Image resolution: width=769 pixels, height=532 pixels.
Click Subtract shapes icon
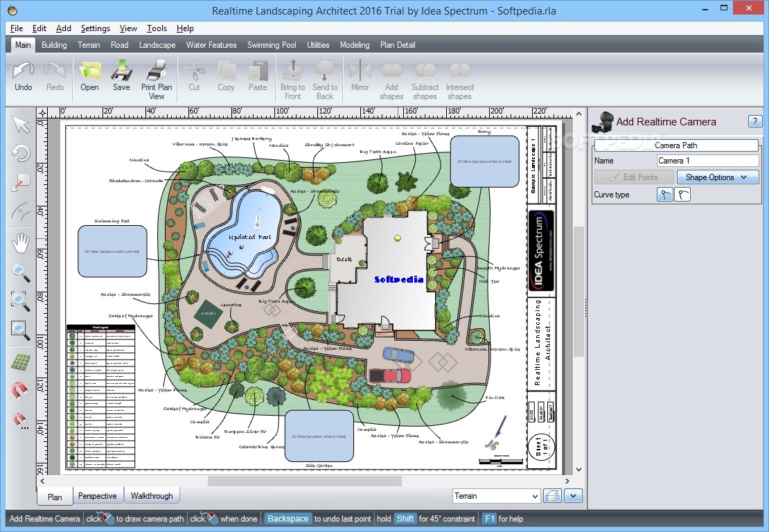pyautogui.click(x=425, y=71)
